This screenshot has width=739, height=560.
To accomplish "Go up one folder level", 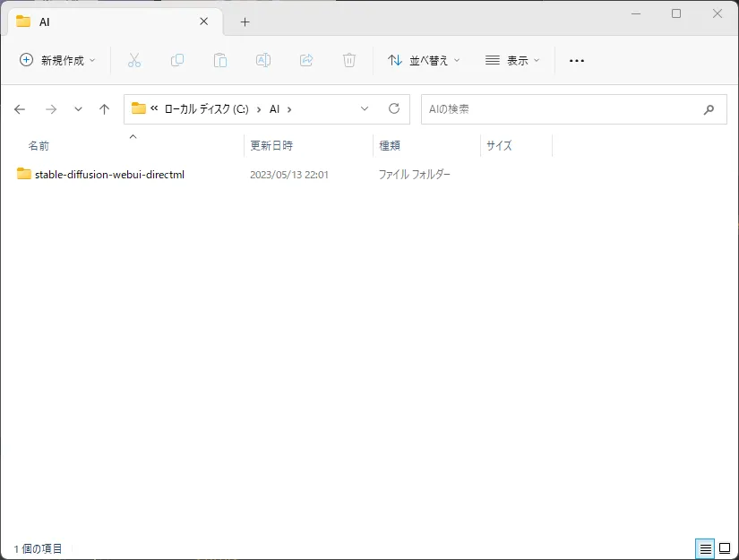I will pos(104,109).
